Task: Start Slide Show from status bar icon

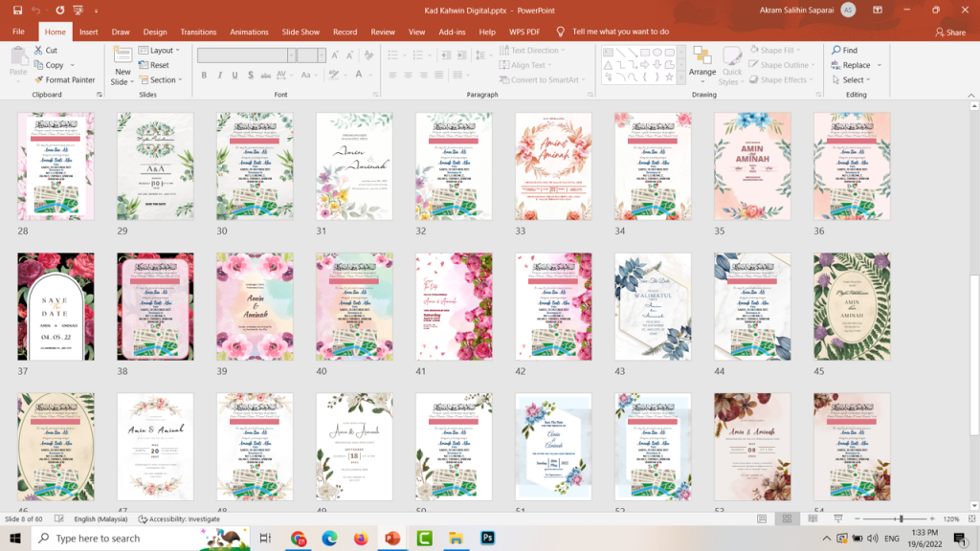Action: point(838,518)
